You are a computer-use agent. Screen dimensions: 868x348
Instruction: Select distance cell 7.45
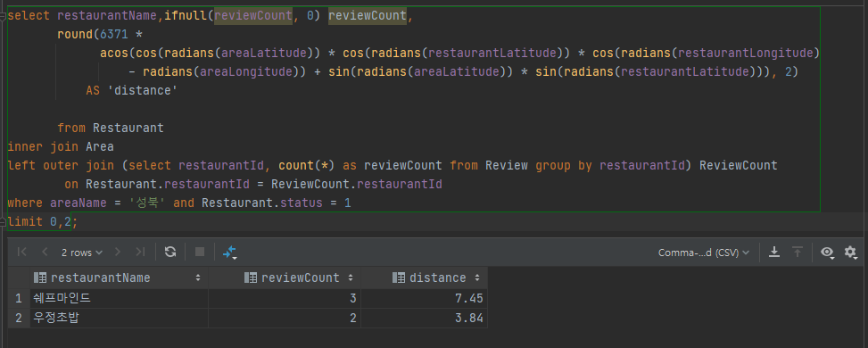424,299
